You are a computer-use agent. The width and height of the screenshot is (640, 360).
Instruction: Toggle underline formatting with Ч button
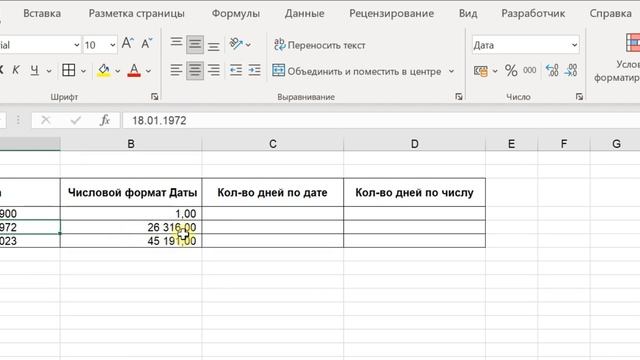(35, 71)
